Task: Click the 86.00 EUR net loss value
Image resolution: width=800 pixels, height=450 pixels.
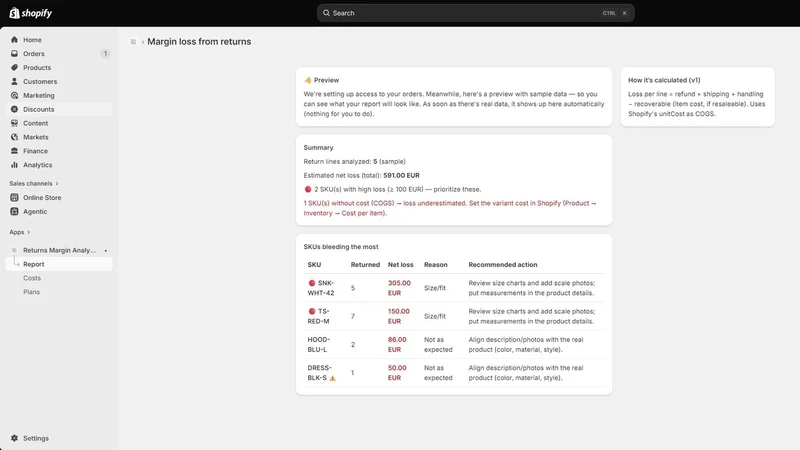Action: (397, 344)
